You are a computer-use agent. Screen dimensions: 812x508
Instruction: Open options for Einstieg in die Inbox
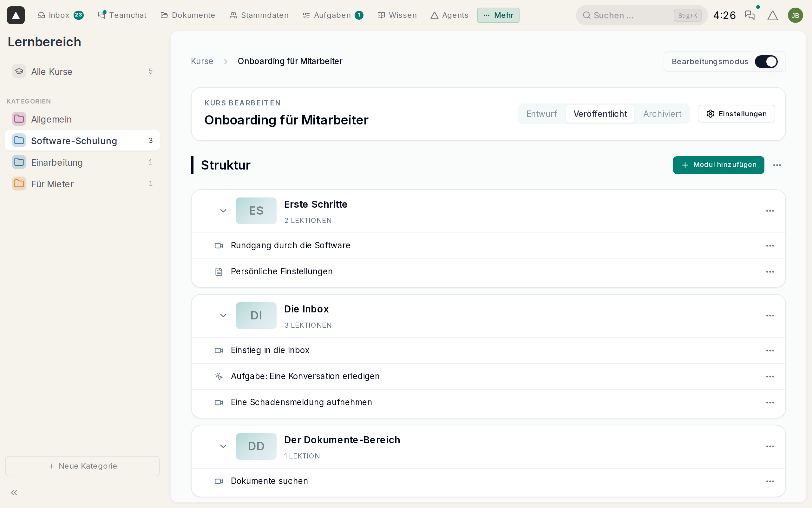pos(770,351)
